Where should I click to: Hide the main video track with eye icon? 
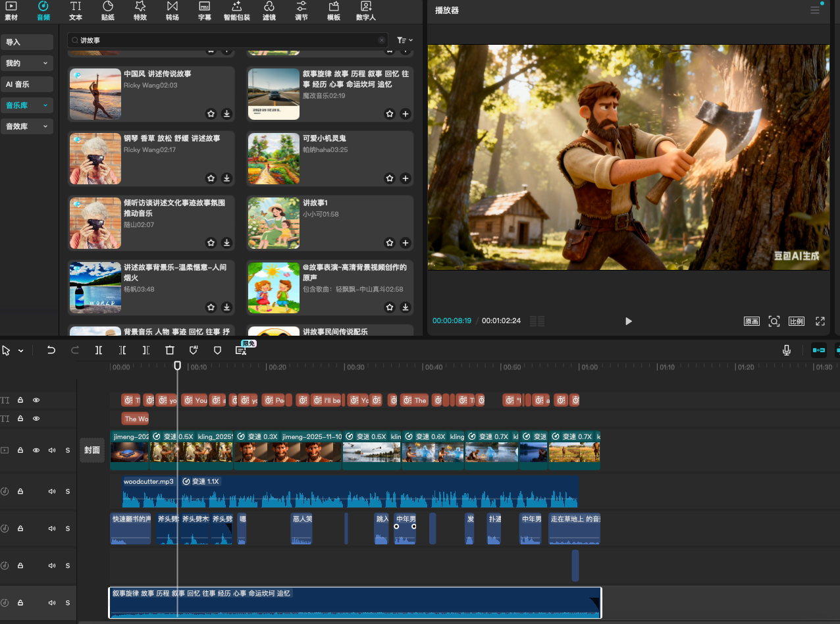[36, 450]
